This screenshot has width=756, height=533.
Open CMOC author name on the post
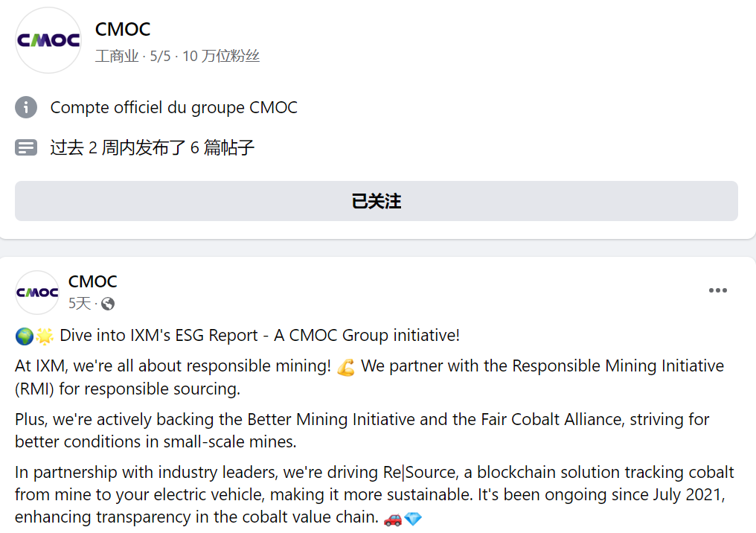pyautogui.click(x=93, y=281)
